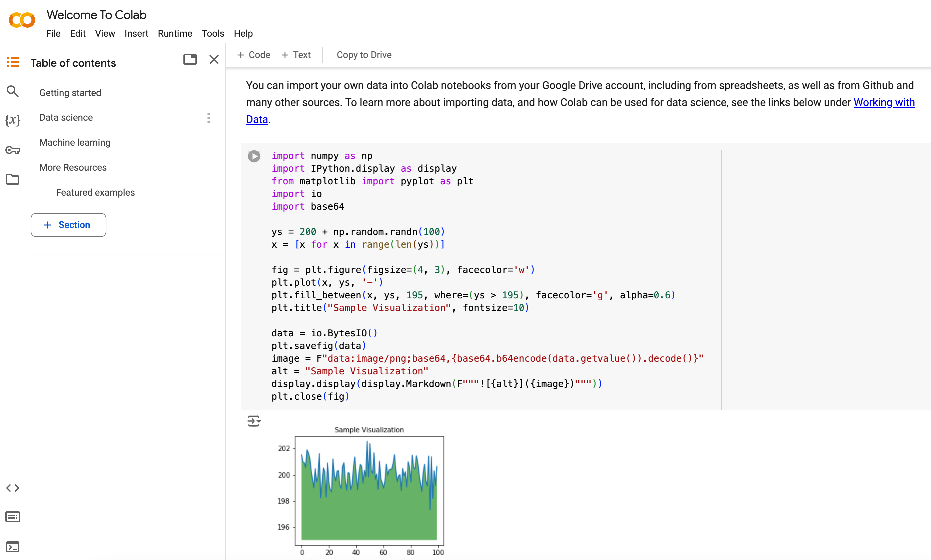Open the Tools menu
This screenshot has height=560, width=931.
[213, 34]
